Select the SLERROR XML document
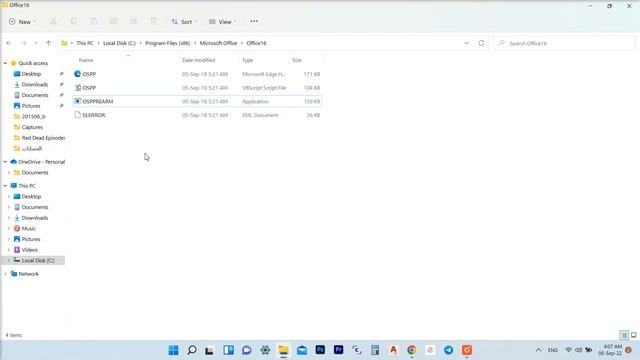This screenshot has height=360, width=640. tap(197, 115)
